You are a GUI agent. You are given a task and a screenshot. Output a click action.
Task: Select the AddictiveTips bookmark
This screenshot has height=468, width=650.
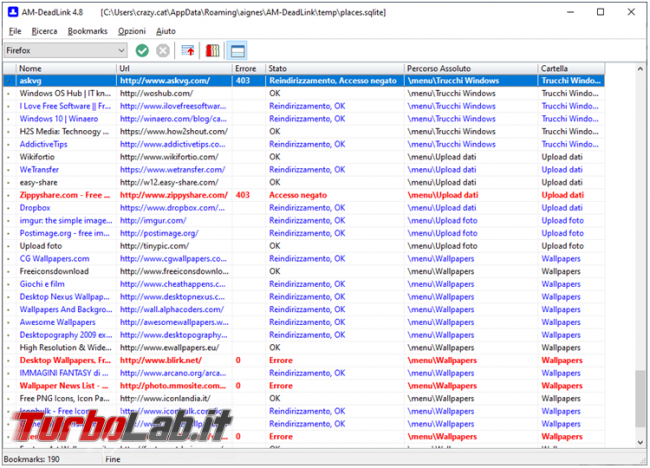point(304,145)
